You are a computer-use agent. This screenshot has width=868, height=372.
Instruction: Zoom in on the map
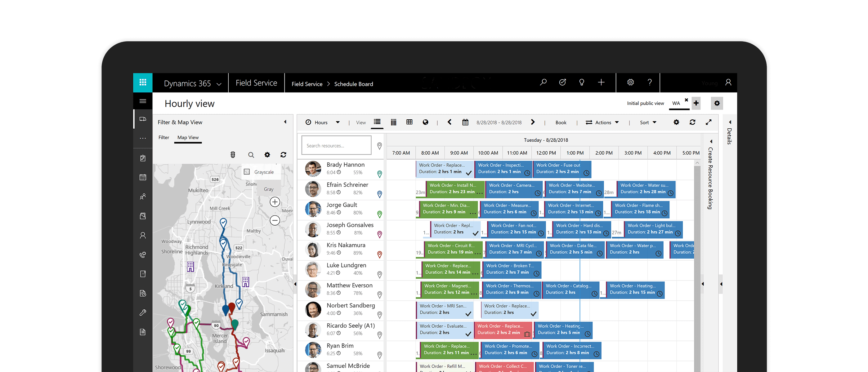tap(275, 202)
